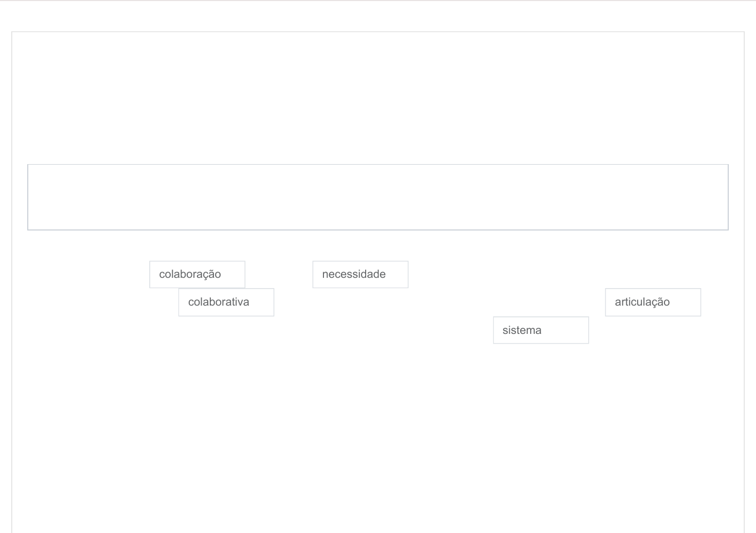The image size is (756, 533).
Task: Pick the 'necessidade' word tile
Action: tap(360, 274)
